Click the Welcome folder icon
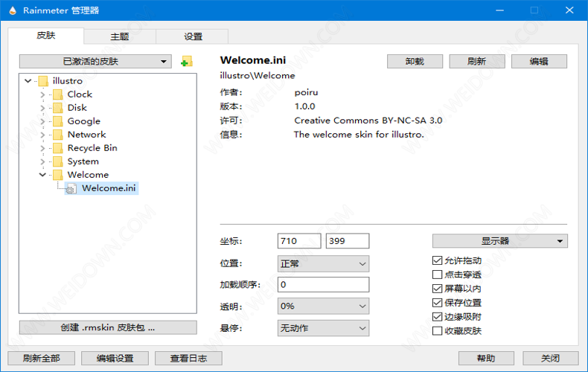588x372 pixels. (58, 175)
